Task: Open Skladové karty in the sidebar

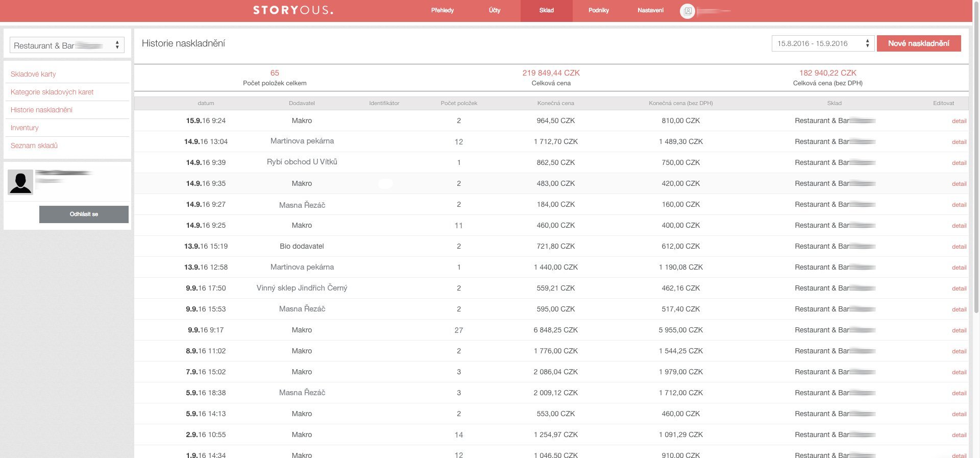Action: [33, 74]
